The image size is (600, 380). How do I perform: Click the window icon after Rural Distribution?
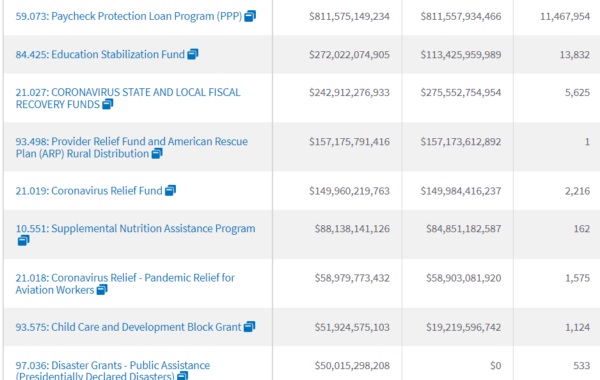point(157,153)
